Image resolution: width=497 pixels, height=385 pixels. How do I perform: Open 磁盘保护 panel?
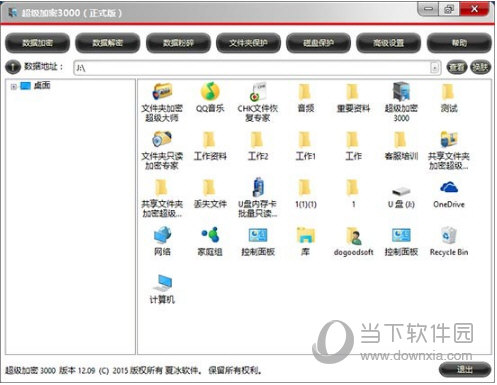318,43
